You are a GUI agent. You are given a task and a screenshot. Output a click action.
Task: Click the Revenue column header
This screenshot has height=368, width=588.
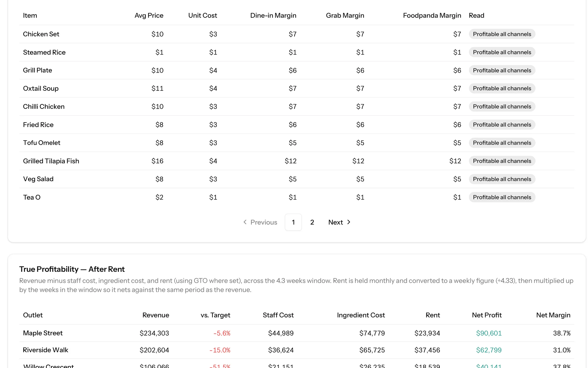pyautogui.click(x=156, y=315)
